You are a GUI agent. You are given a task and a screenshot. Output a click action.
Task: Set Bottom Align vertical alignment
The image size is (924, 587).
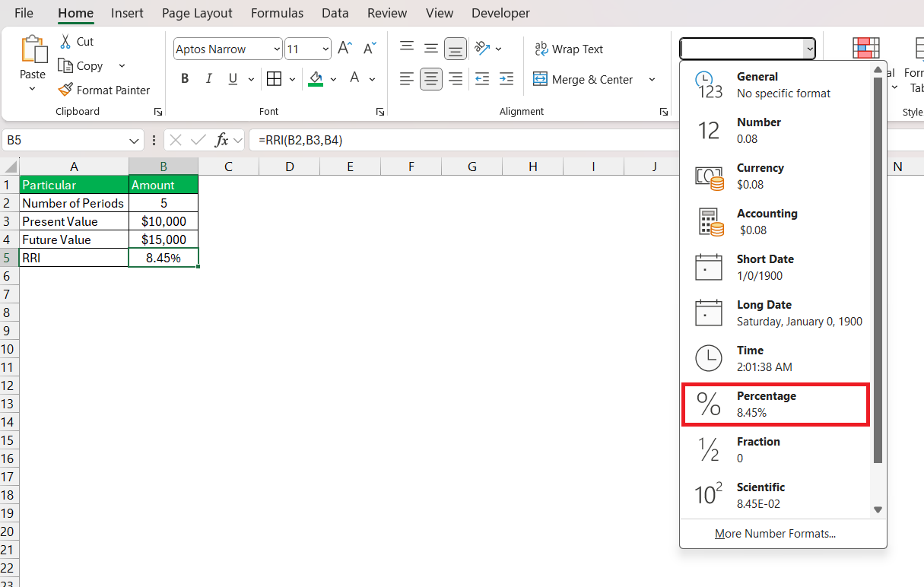456,49
